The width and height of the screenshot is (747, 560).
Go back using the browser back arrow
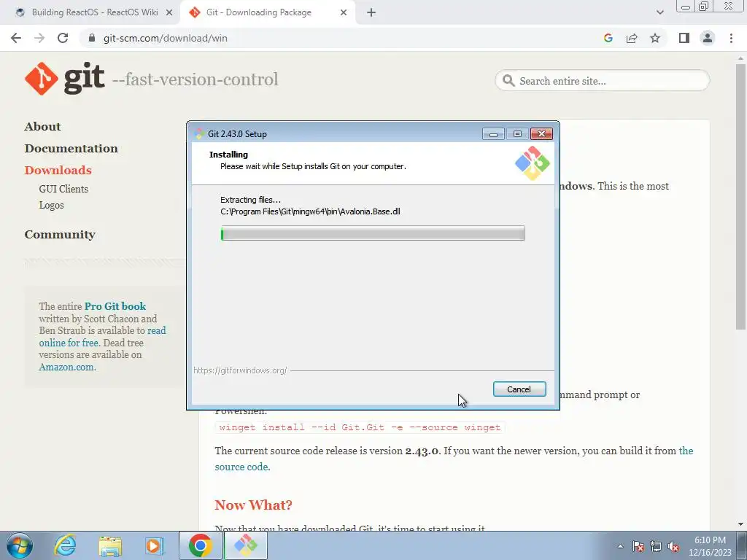click(16, 38)
